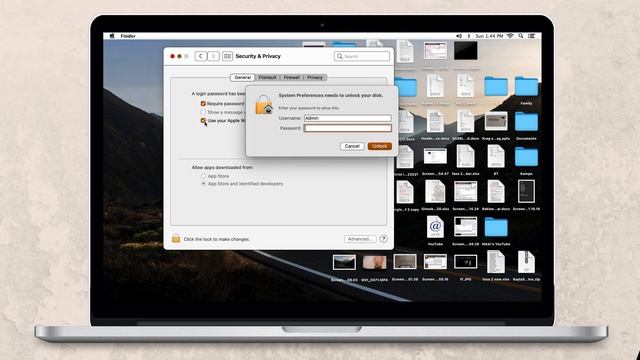Select the MP4 video thumbnail on desktop
The height and width of the screenshot is (360, 640).
coord(375,262)
